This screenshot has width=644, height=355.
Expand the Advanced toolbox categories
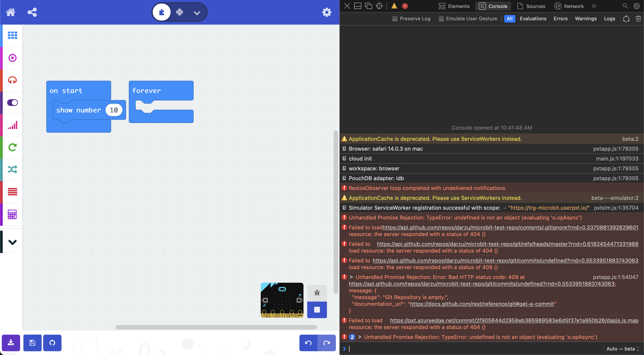12,242
